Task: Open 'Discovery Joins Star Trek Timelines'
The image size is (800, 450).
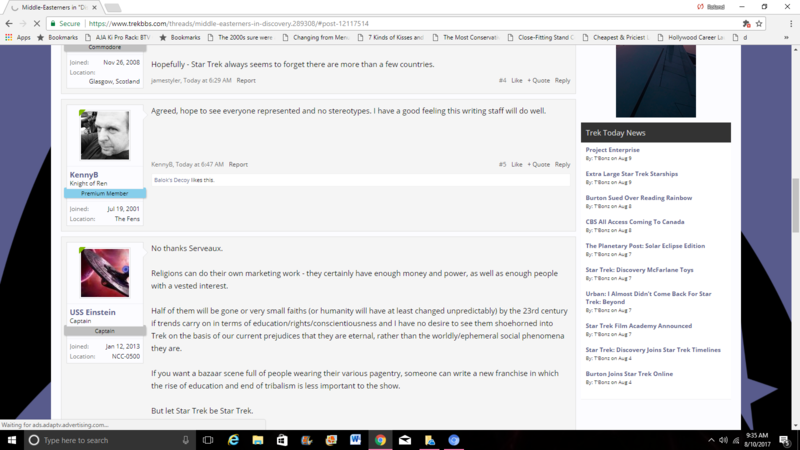Action: [x=653, y=349]
